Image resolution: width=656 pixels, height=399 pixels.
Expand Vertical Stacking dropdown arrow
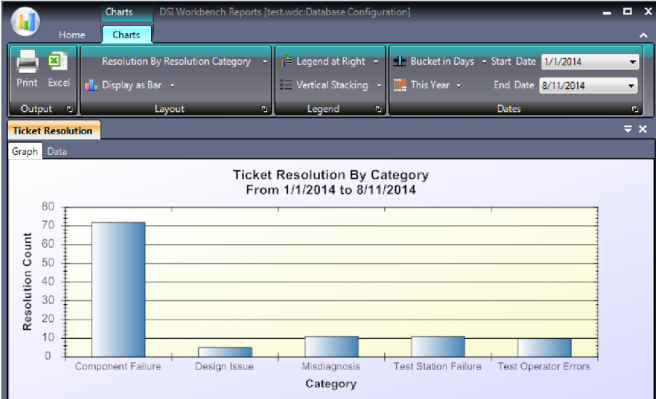[379, 86]
